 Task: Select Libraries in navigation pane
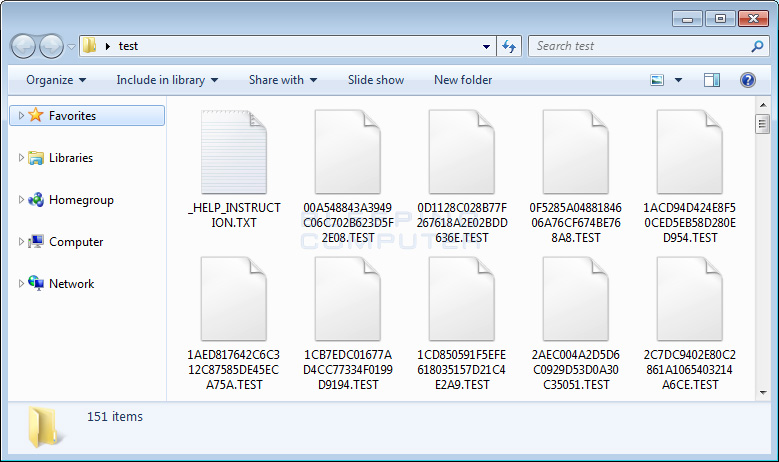click(71, 158)
